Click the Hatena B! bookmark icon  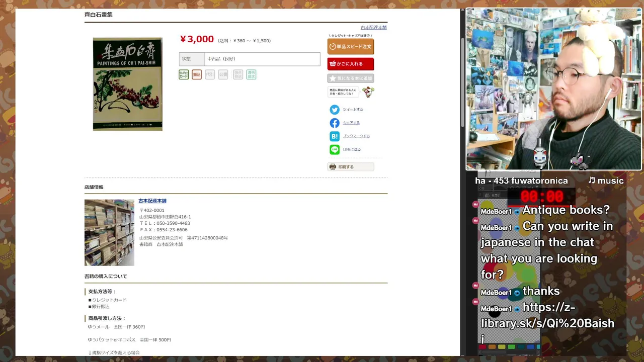tap(335, 136)
